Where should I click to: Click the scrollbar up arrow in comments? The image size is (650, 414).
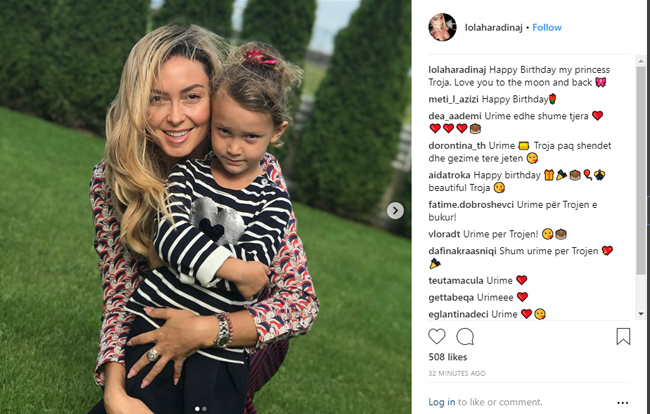[x=641, y=61]
